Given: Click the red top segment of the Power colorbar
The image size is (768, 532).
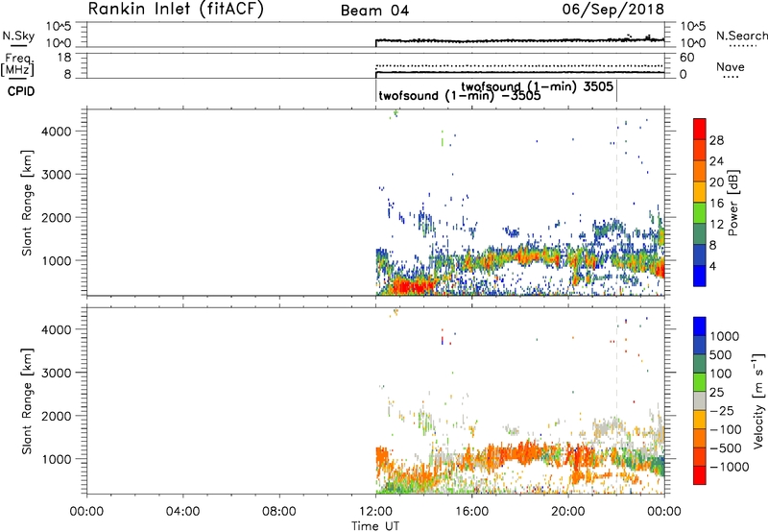Looking at the screenshot, I should pyautogui.click(x=700, y=129).
